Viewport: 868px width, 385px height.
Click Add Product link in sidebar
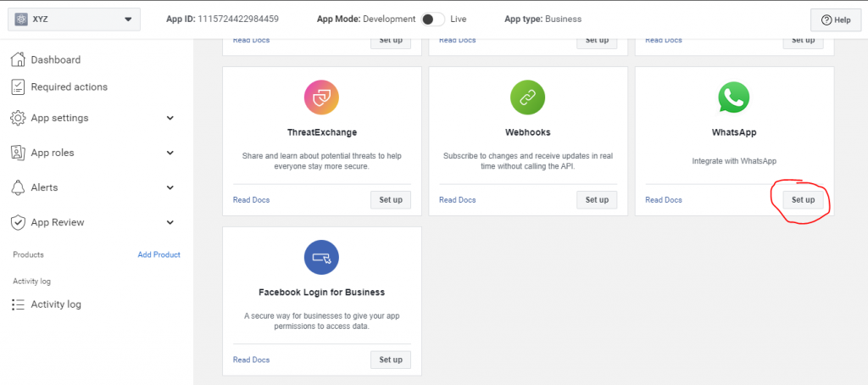159,254
